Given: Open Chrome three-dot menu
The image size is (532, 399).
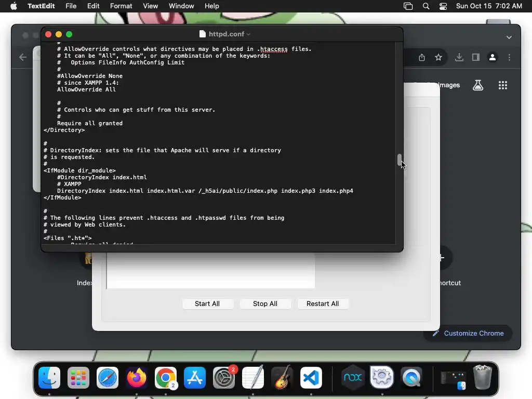Looking at the screenshot, I should click(509, 57).
